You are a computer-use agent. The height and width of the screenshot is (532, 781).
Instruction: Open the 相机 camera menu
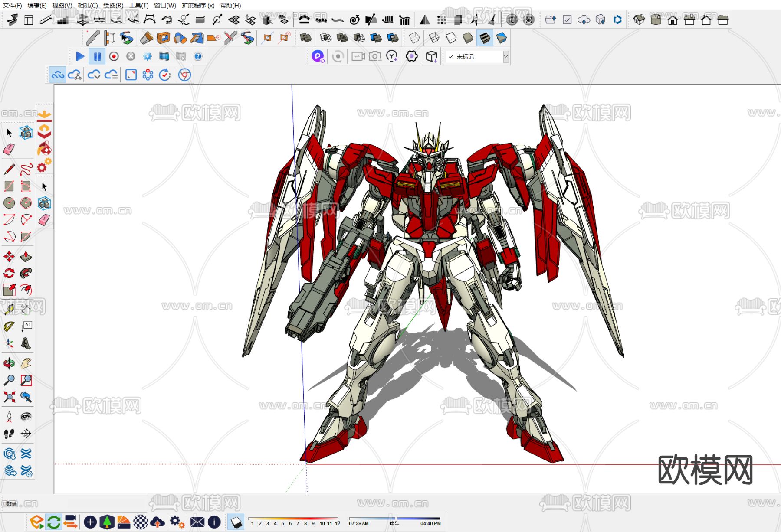click(x=88, y=6)
